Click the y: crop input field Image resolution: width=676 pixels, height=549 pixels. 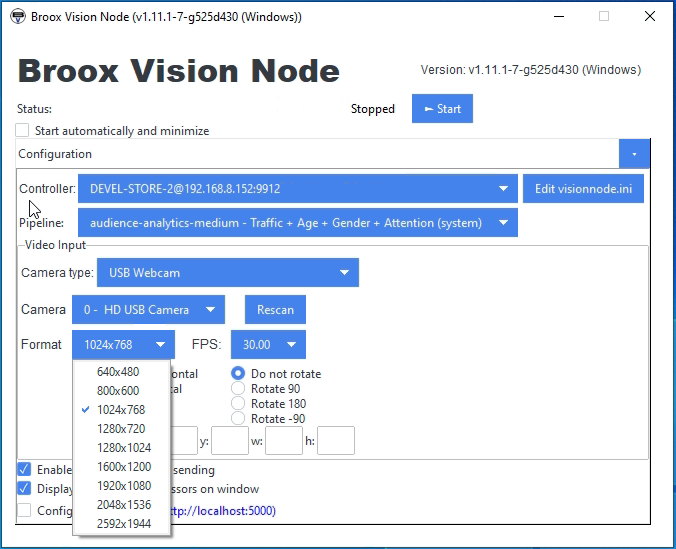point(230,440)
